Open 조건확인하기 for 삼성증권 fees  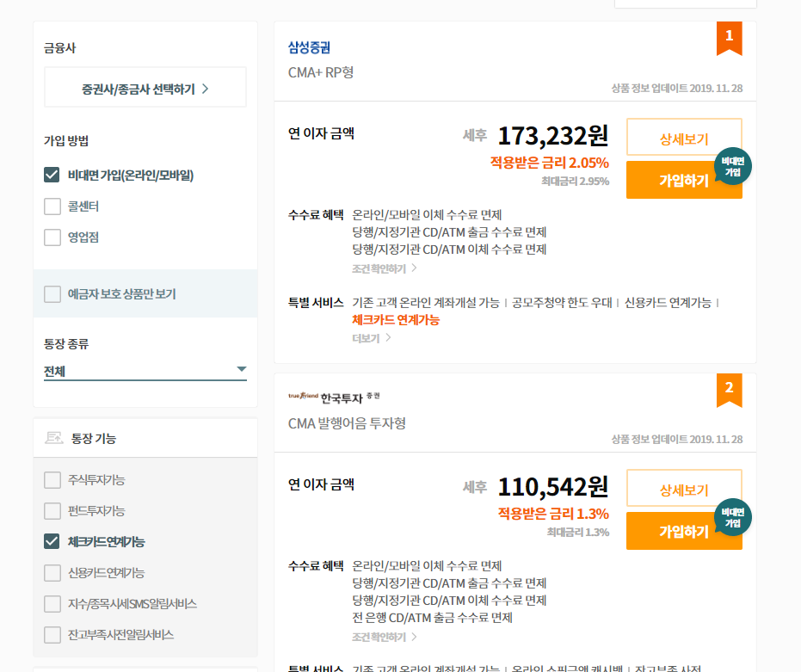tap(384, 268)
